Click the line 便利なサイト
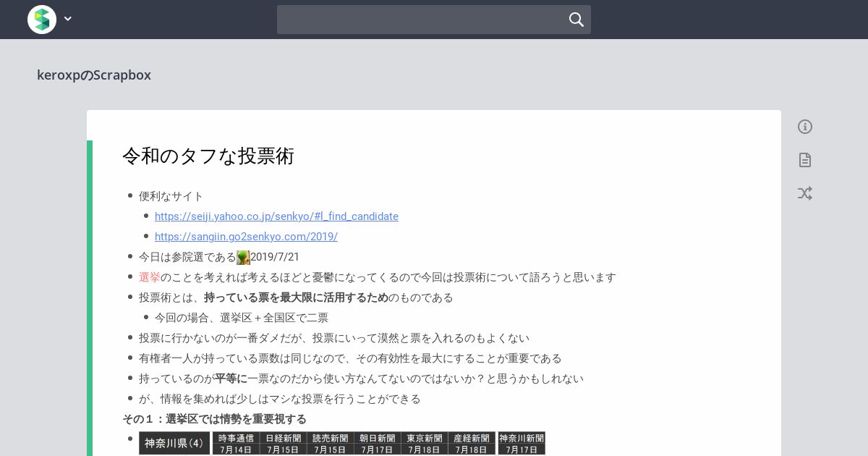The width and height of the screenshot is (868, 456). 171,196
